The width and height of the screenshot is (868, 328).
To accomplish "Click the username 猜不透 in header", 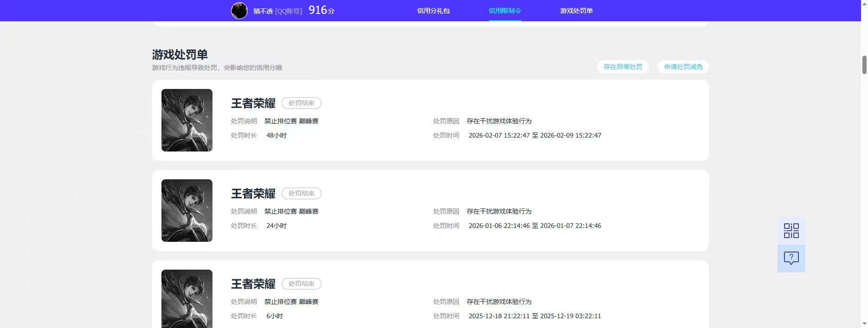I will point(263,11).
